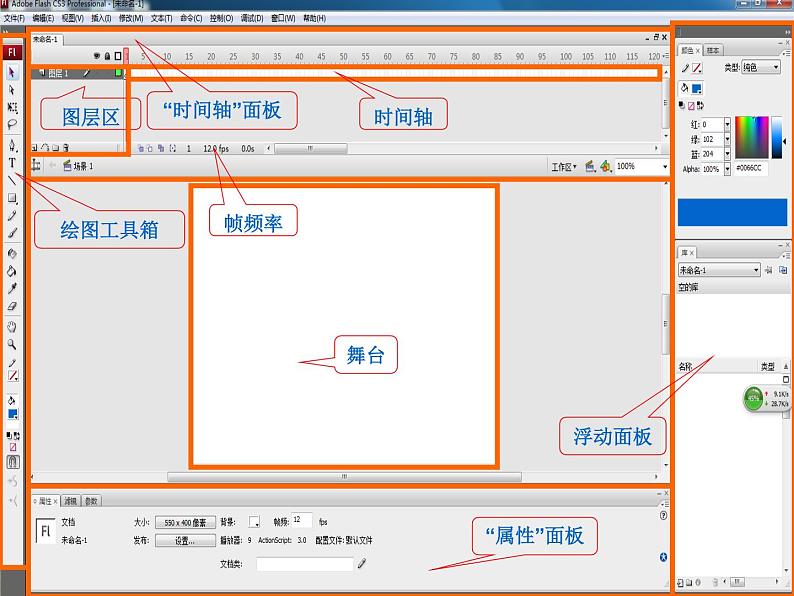Click add motion guide button

[45, 148]
